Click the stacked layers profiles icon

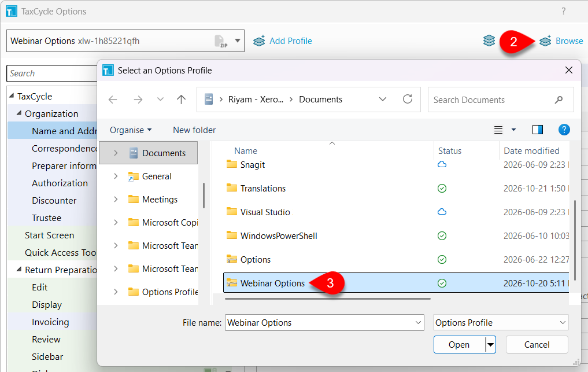click(489, 40)
